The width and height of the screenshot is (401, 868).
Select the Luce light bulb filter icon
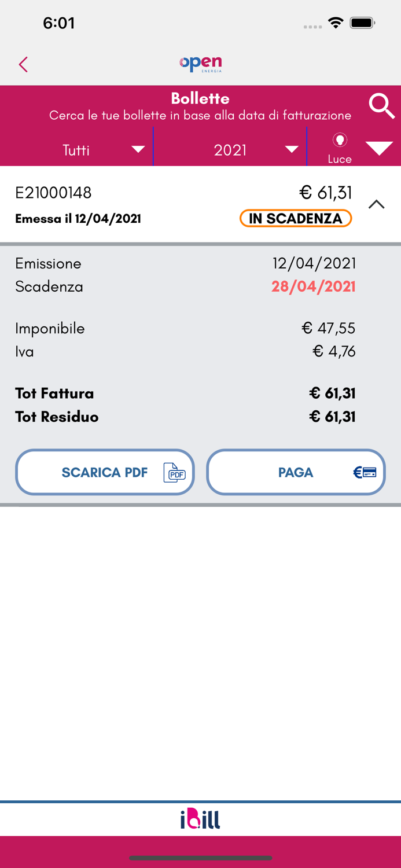coord(340,141)
